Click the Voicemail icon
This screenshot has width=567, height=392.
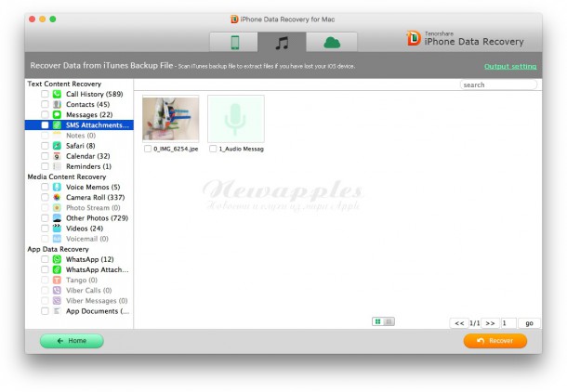click(57, 239)
